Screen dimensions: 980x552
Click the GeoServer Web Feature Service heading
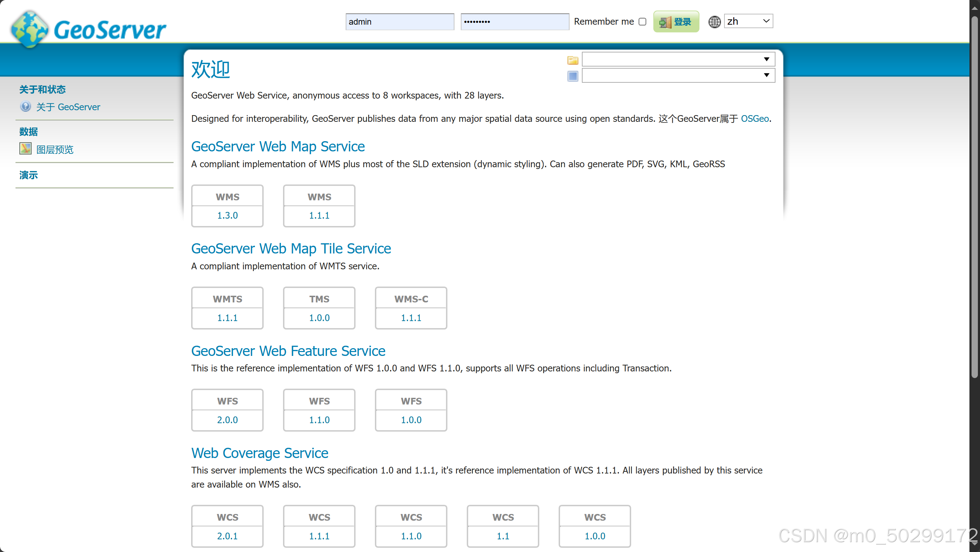point(288,351)
